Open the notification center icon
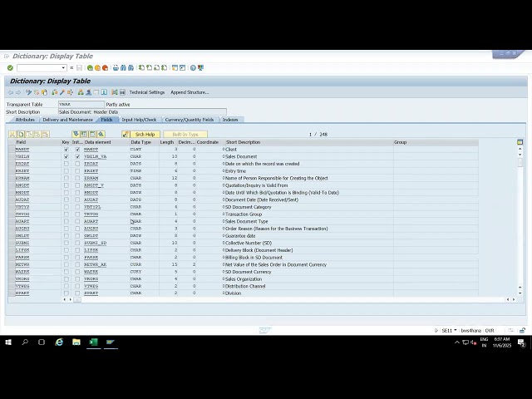Image resolution: width=532 pixels, height=399 pixels. [521, 342]
